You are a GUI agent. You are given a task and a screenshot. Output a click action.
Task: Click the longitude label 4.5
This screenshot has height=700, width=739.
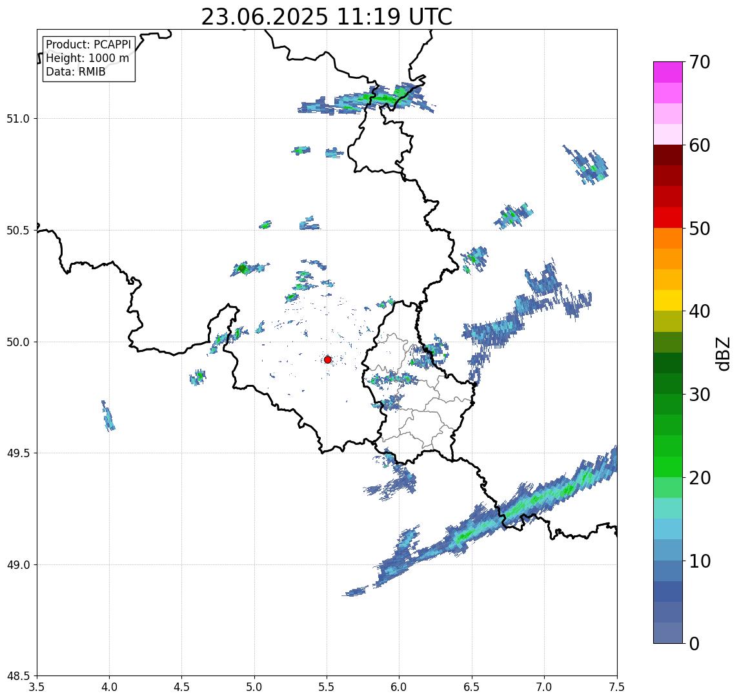coord(182,687)
